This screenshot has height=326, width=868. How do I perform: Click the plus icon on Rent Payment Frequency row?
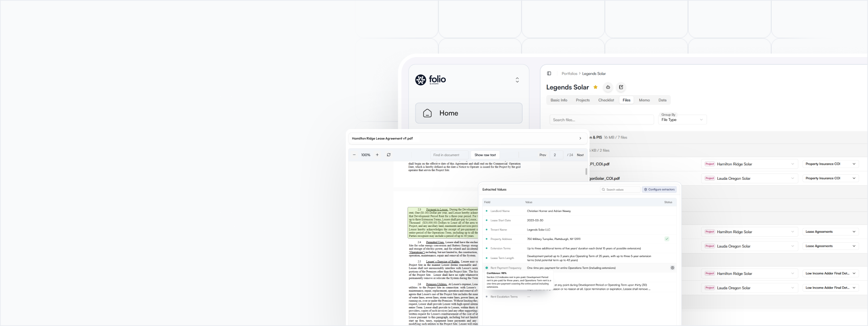coord(672,268)
